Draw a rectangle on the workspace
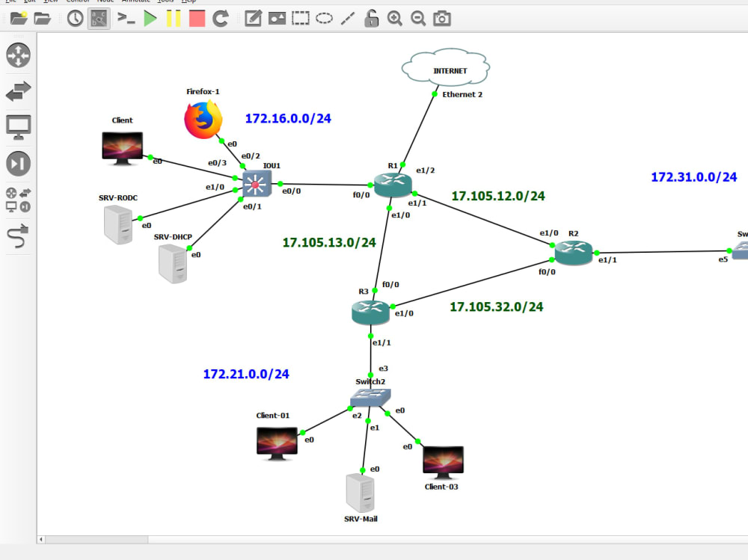748x560 pixels. click(300, 18)
